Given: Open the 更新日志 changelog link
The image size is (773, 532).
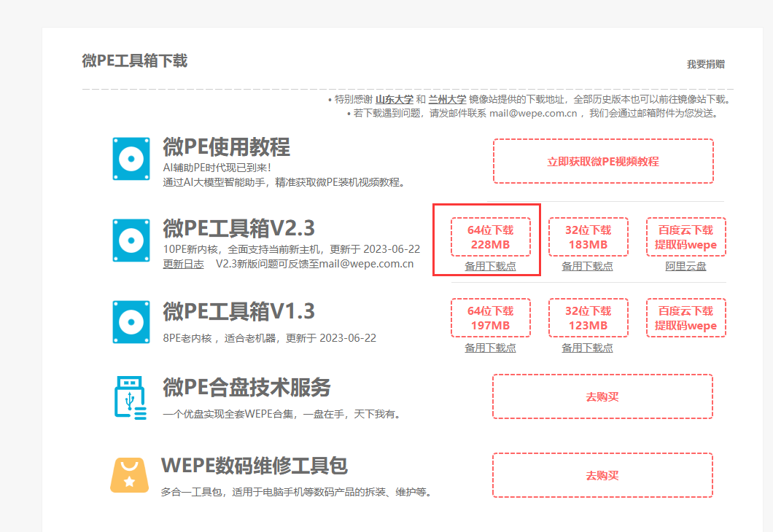Looking at the screenshot, I should [183, 264].
